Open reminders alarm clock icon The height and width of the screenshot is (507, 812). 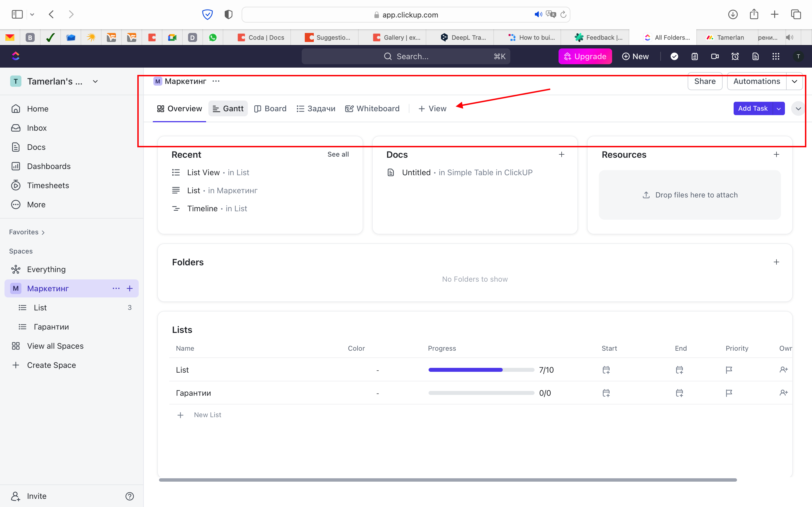point(735,56)
